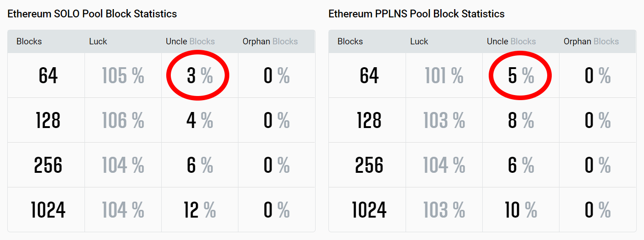
Task: Click the 10 % uncle value in PPLNS
Action: pyautogui.click(x=521, y=210)
